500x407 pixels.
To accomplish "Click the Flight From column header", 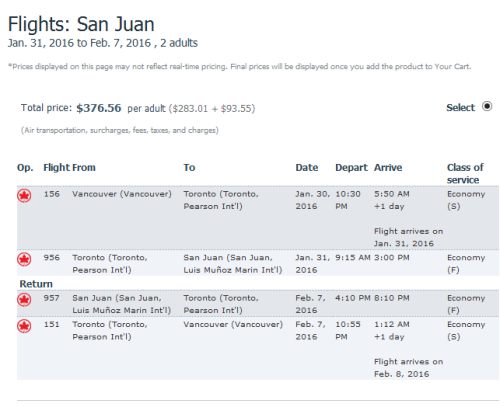I will (x=69, y=168).
